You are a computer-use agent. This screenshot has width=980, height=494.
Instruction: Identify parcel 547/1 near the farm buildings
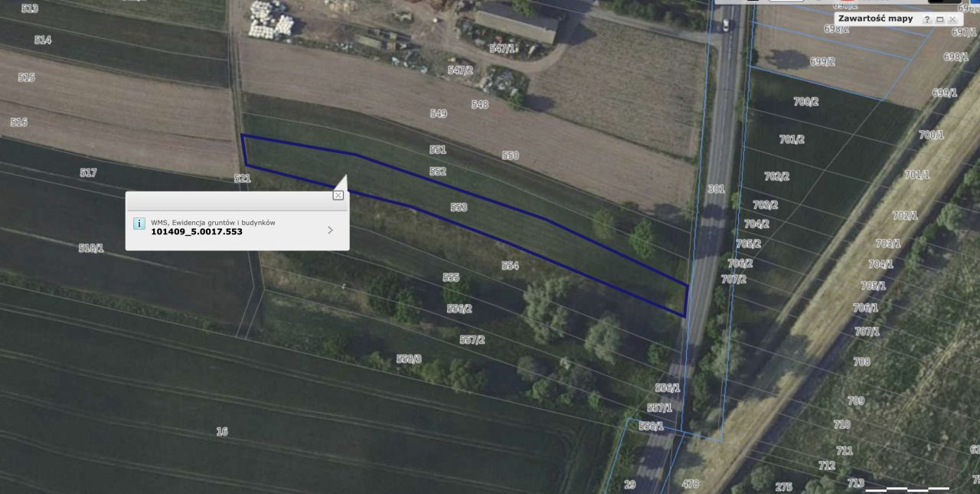tap(503, 48)
